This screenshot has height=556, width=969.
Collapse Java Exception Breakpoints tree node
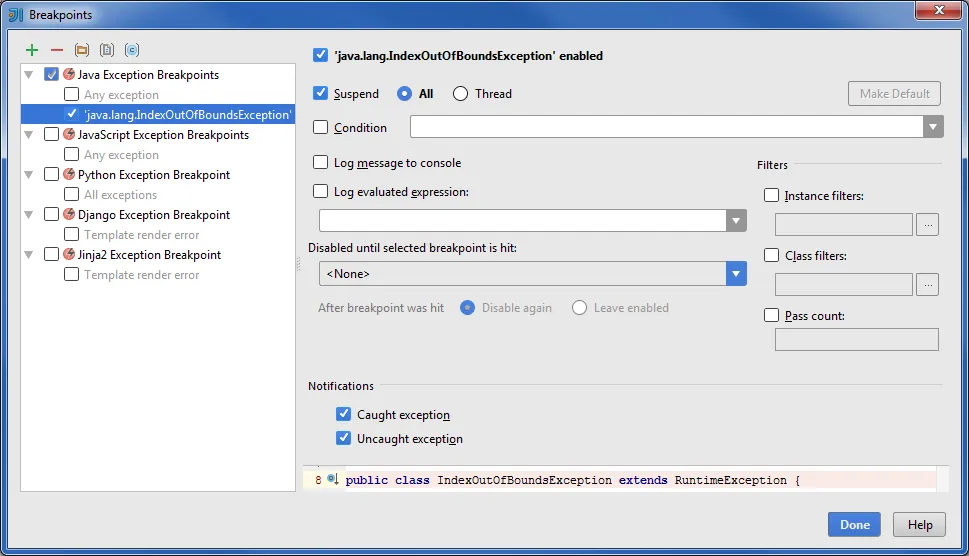pos(28,75)
